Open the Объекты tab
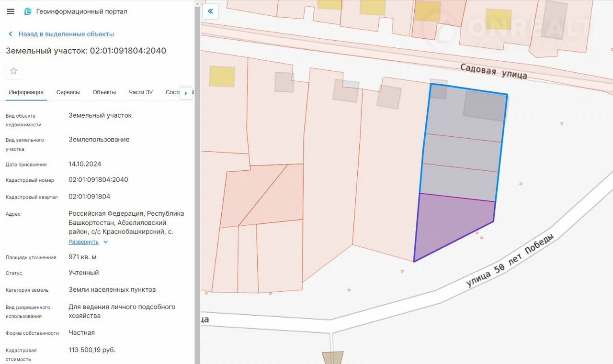 click(104, 92)
